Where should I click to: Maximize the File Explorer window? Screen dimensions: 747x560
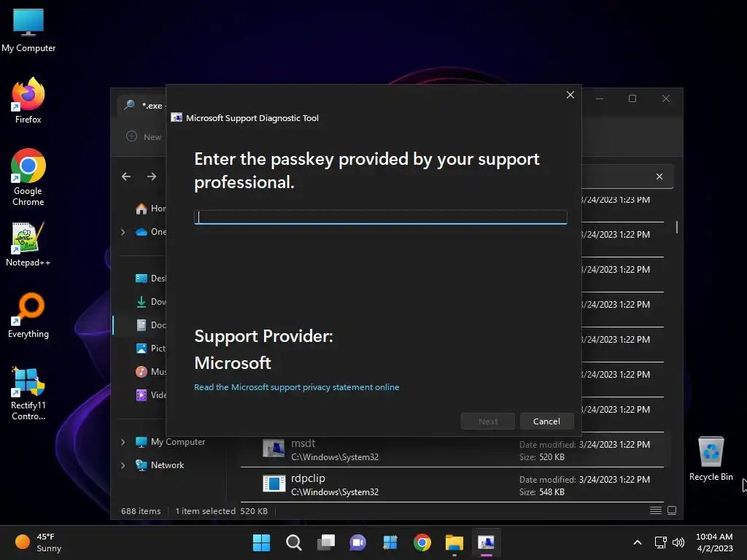click(632, 98)
